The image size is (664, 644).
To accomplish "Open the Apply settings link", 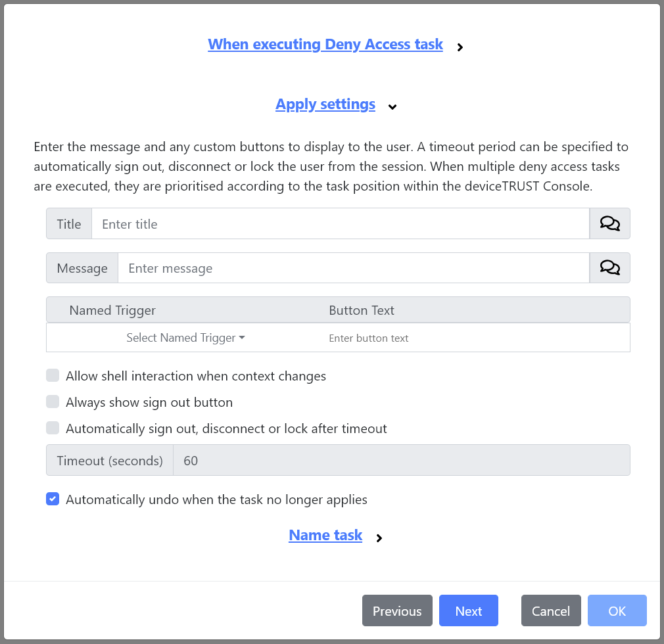I will pyautogui.click(x=325, y=104).
